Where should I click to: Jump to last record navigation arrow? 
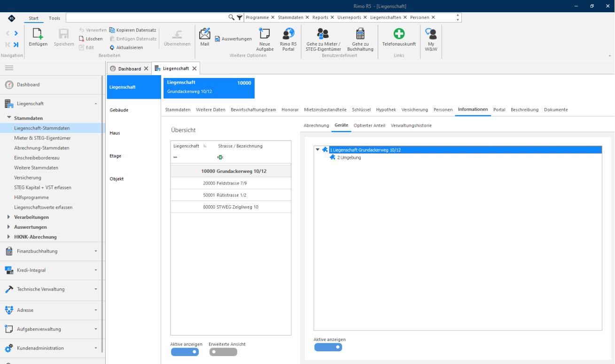16,45
